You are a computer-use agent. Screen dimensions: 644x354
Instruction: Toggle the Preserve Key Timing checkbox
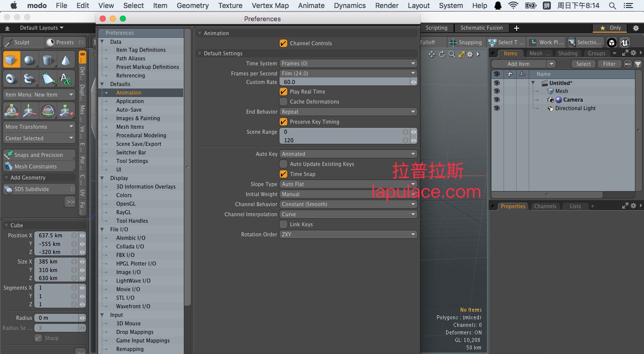click(283, 122)
